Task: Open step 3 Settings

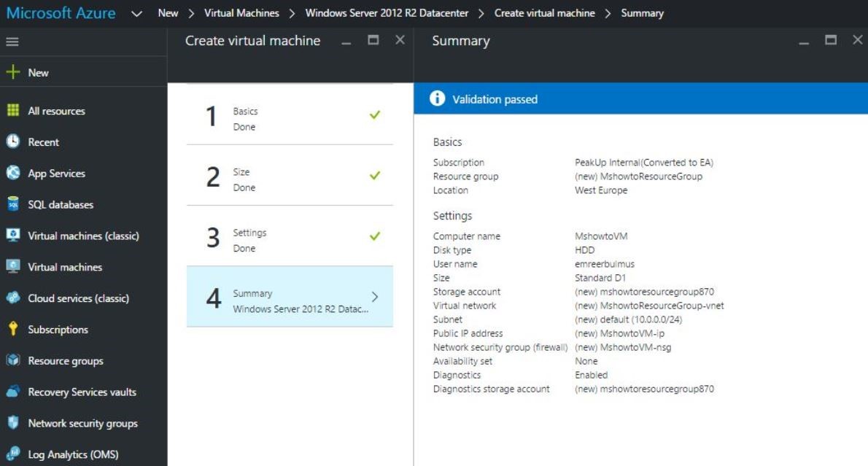Action: tap(290, 237)
